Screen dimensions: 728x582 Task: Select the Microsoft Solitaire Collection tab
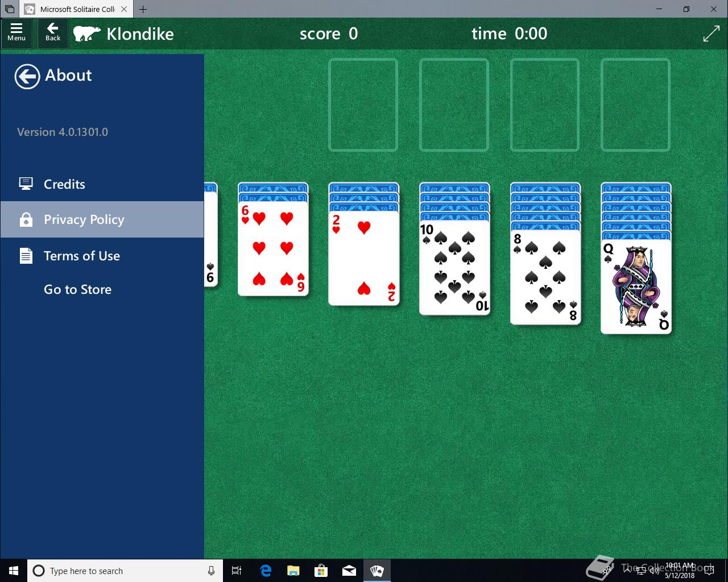point(76,9)
